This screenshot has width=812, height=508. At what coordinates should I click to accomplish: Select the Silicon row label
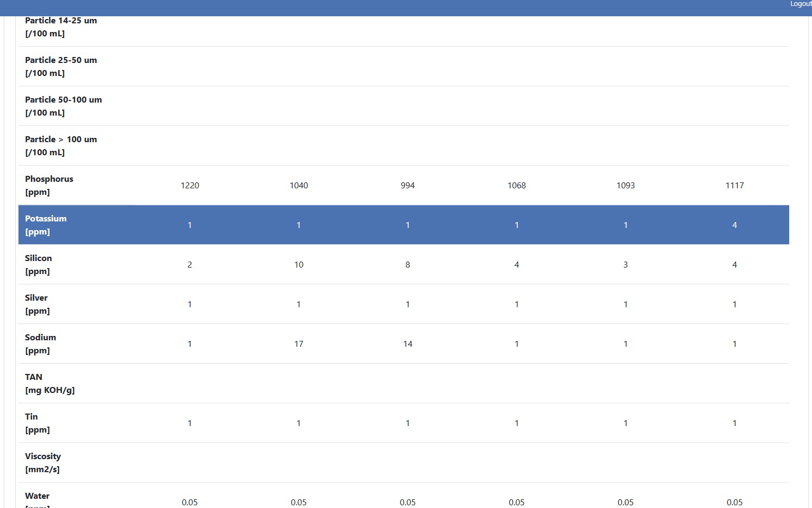click(x=39, y=264)
